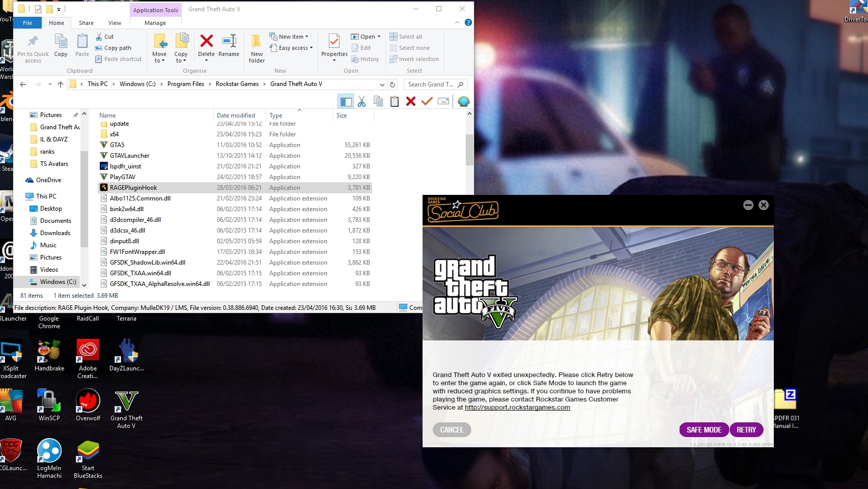Click red X delete icon in command bar
868x489 pixels.
(x=411, y=102)
